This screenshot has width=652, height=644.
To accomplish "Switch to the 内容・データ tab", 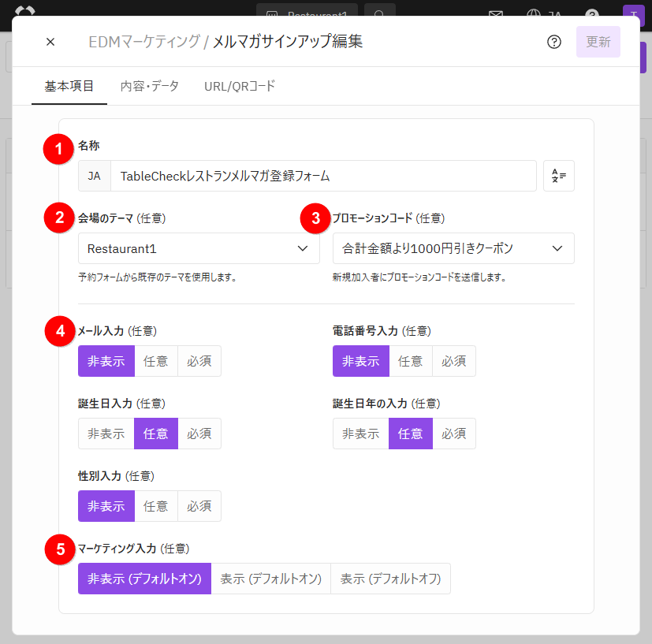I will [149, 86].
